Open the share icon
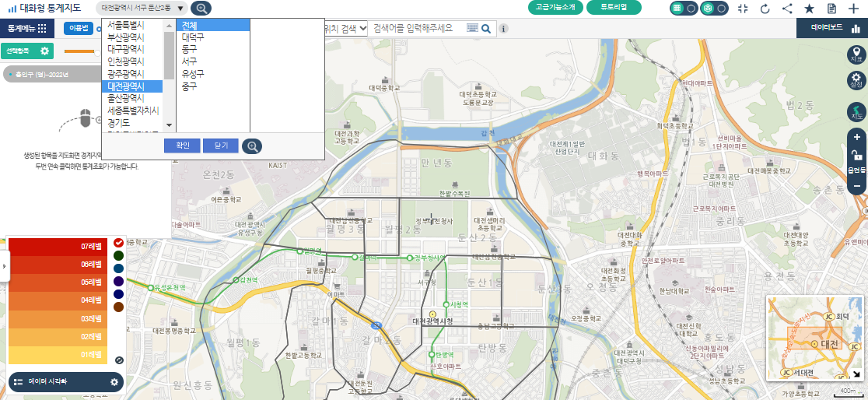The width and height of the screenshot is (868, 400). click(x=787, y=9)
